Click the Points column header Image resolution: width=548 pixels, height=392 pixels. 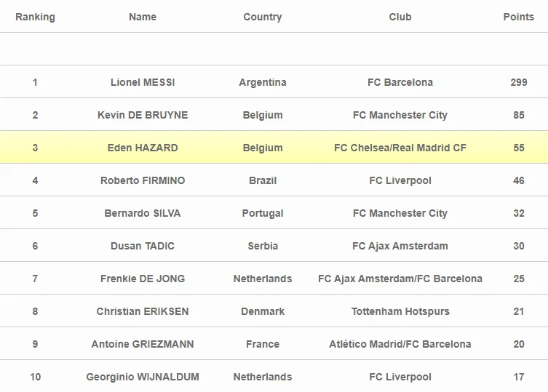pos(518,17)
